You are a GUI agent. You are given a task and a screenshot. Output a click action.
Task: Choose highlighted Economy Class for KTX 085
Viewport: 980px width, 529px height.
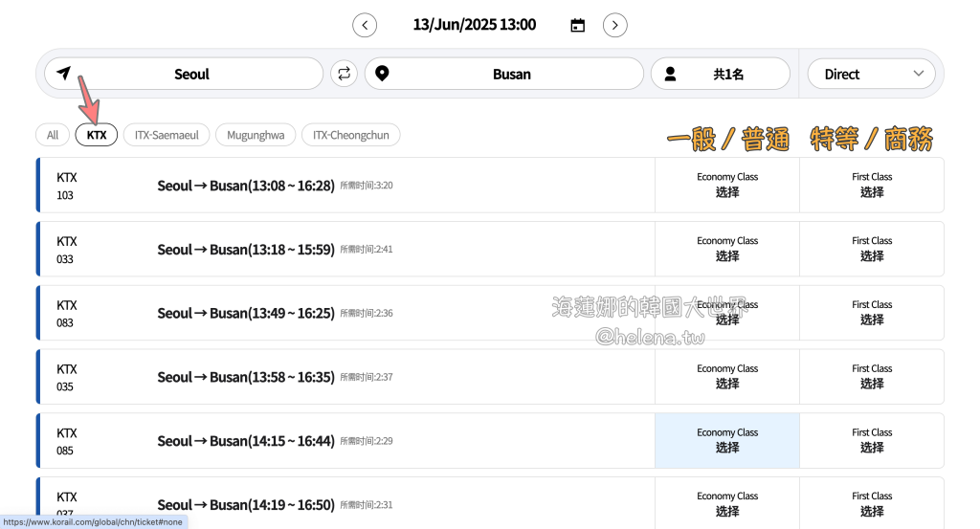(727, 440)
